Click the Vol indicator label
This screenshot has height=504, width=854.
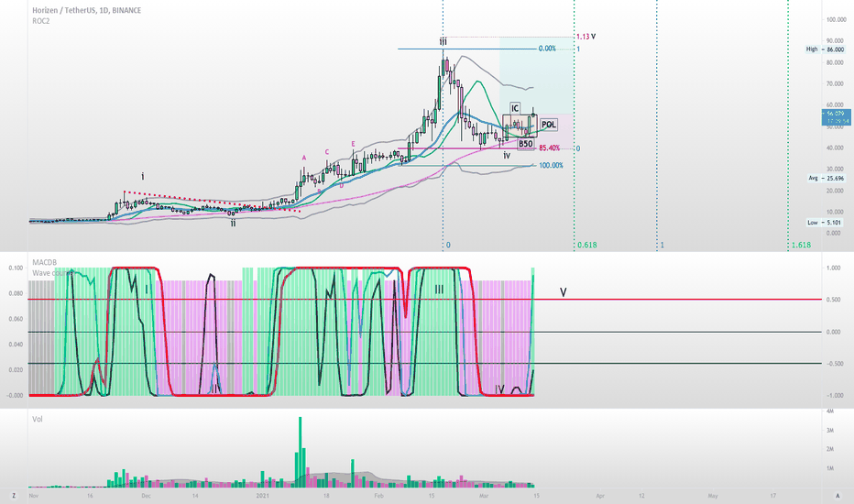38,419
